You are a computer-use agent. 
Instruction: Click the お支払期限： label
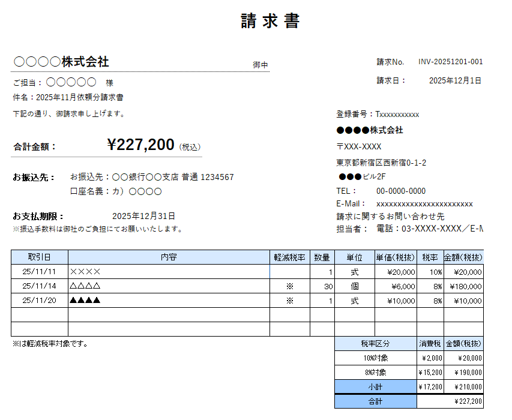[x=38, y=217]
